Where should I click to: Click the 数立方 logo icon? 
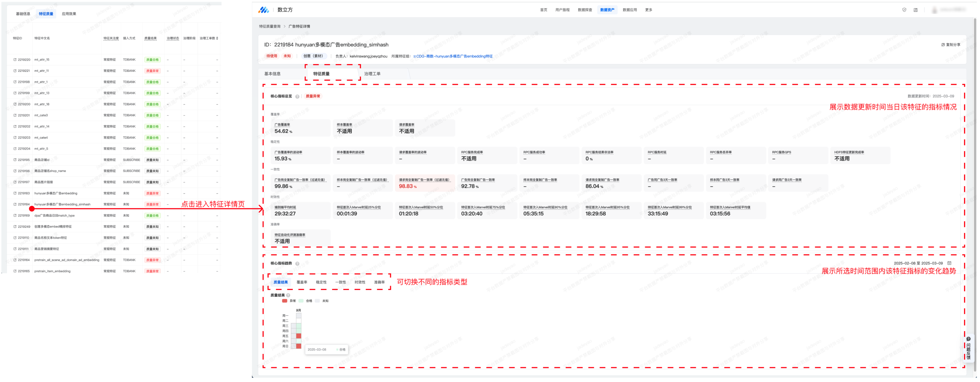(264, 10)
